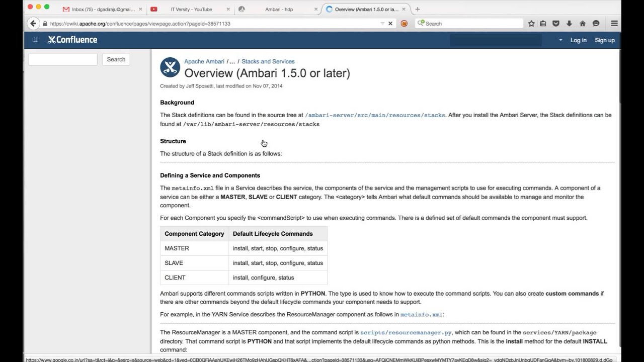
Task: Click 'Defining a Service and Components' heading
Action: tap(210, 175)
